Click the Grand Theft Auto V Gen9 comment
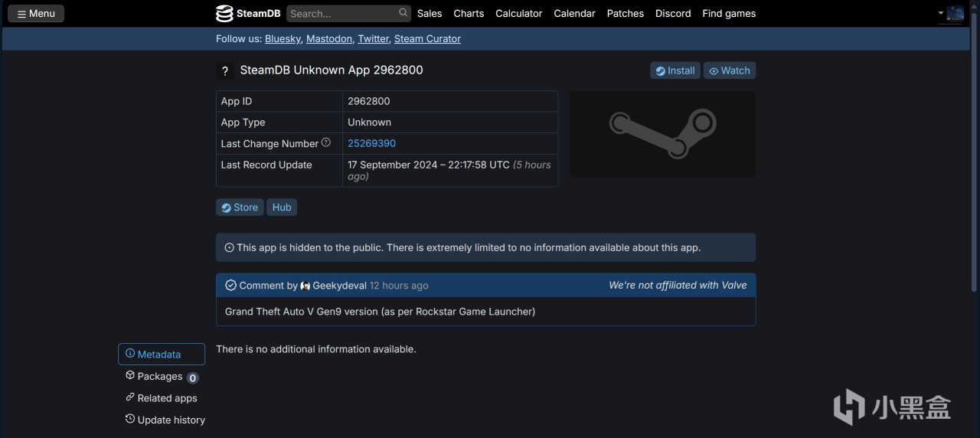980x438 pixels. pyautogui.click(x=380, y=312)
